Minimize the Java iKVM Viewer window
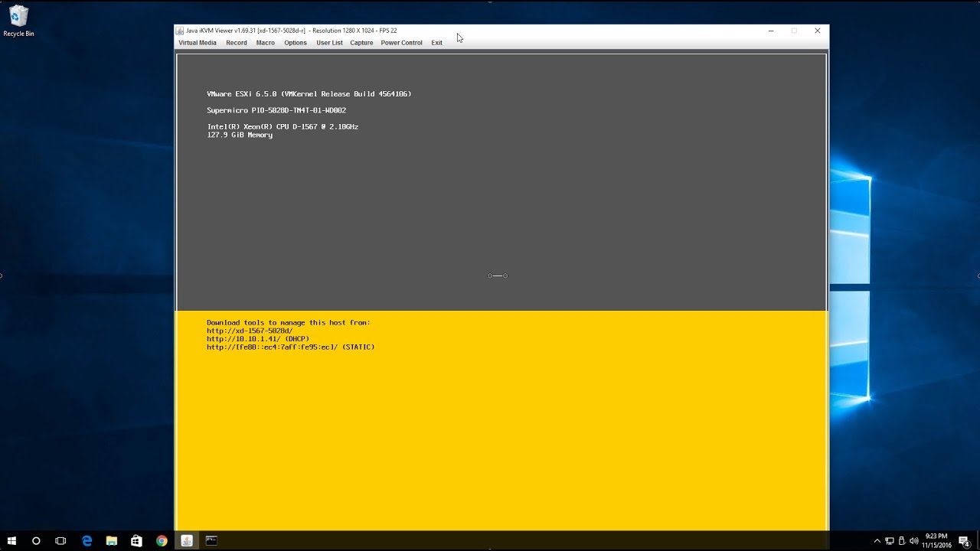 point(771,31)
